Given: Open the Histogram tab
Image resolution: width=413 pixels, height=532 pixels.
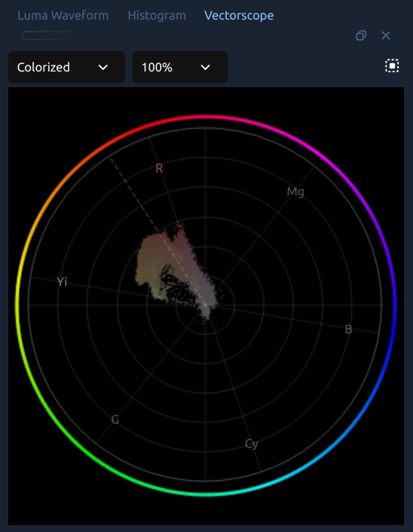Looking at the screenshot, I should [156, 15].
